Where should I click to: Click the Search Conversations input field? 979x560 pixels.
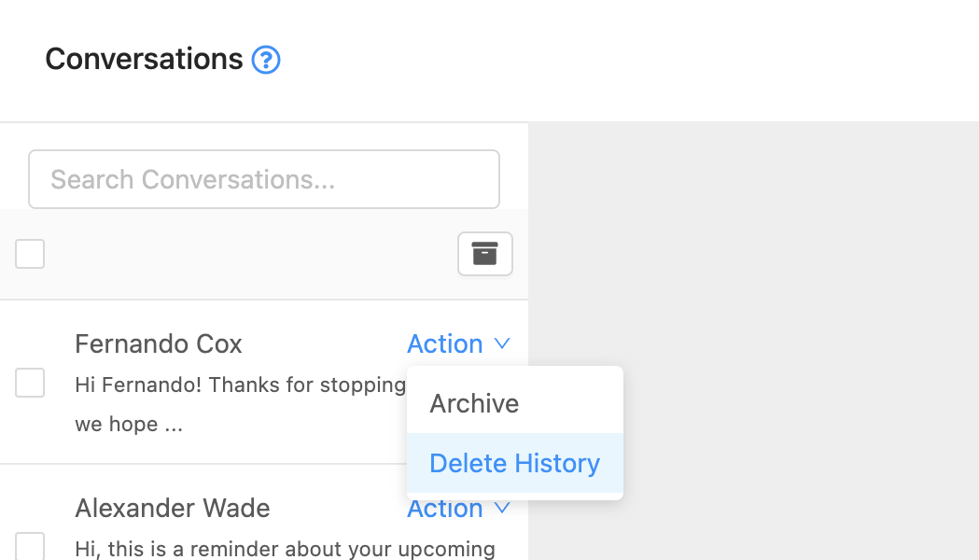tap(264, 179)
